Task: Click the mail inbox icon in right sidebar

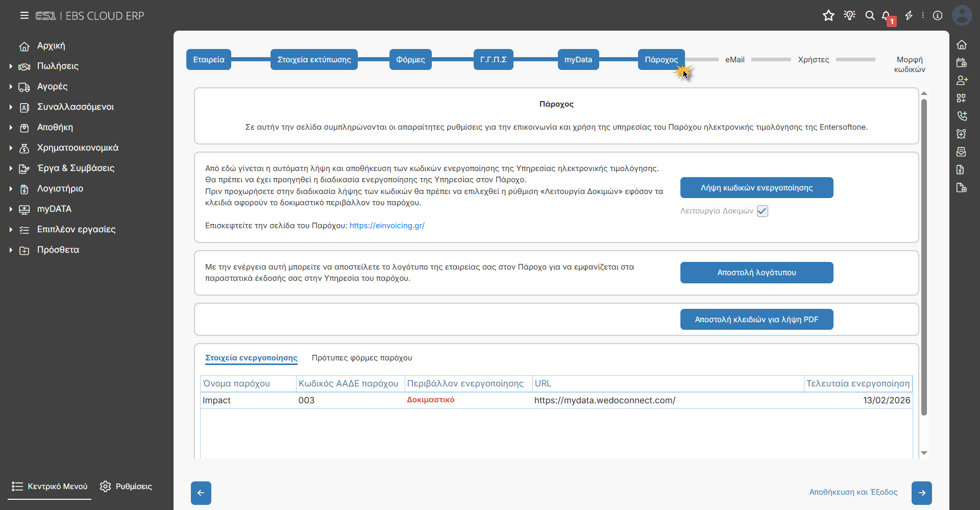Action: pos(962,152)
